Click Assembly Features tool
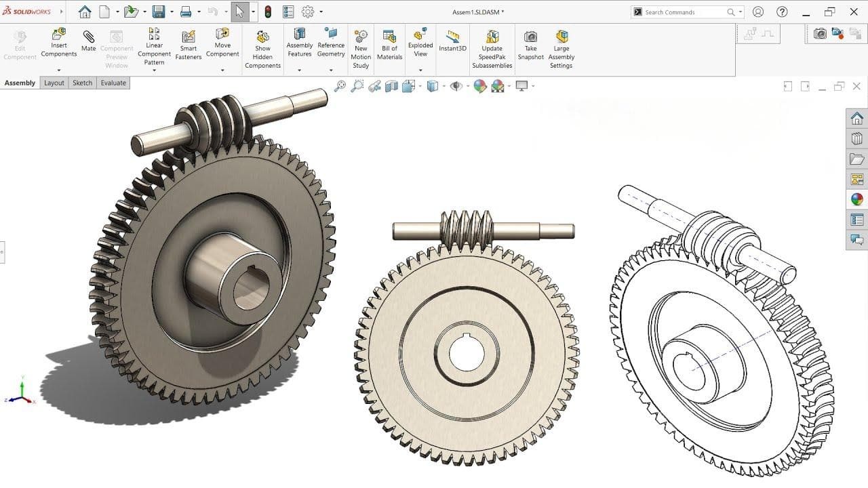868x488 pixels. tap(299, 42)
